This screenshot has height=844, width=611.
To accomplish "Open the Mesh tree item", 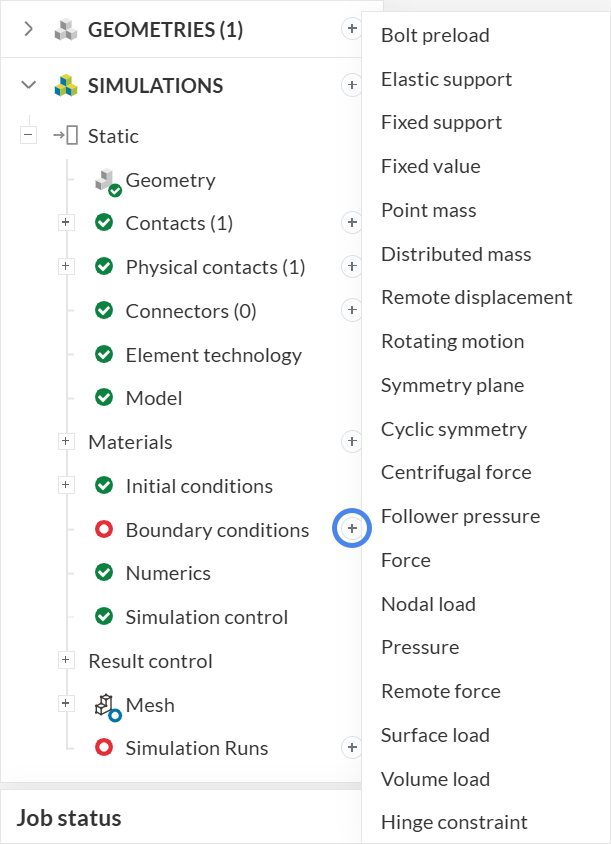I will tap(150, 705).
